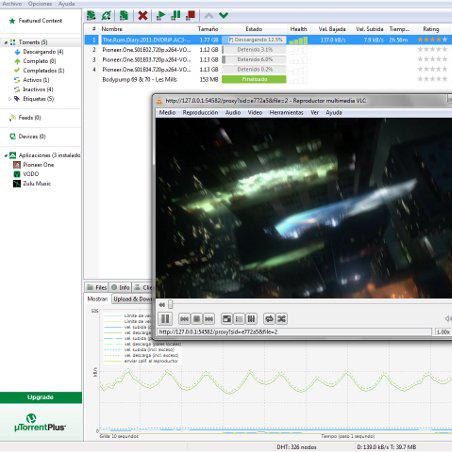The height and width of the screenshot is (452, 452).
Task: Click the green Upgrade button
Action: pyautogui.click(x=41, y=397)
